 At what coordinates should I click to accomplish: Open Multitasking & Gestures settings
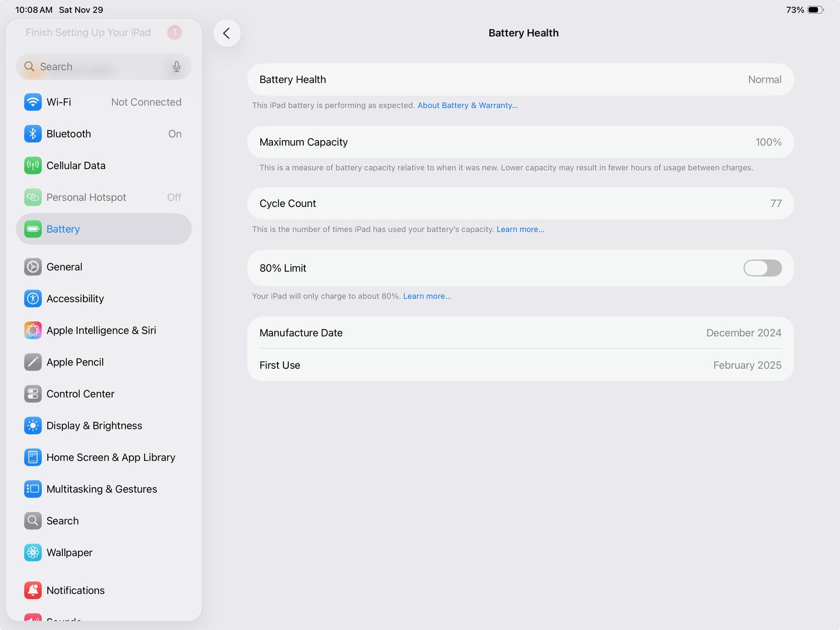coord(101,489)
